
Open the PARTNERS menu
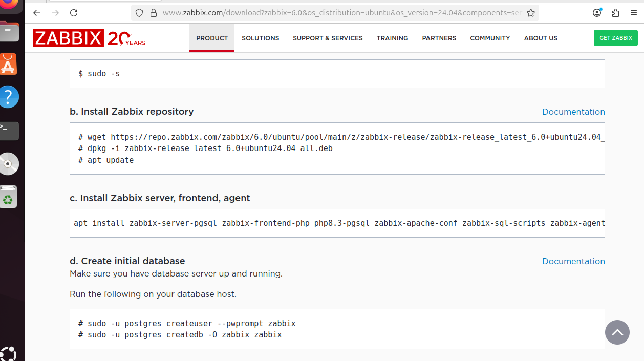pyautogui.click(x=439, y=38)
